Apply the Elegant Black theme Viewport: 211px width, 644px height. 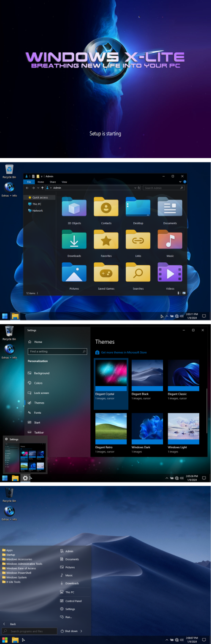pyautogui.click(x=147, y=375)
